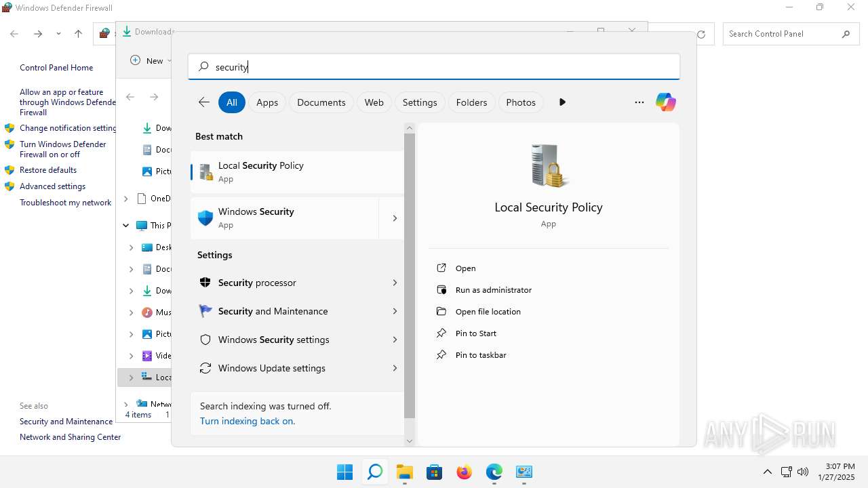
Task: Click the volume speaker tray icon
Action: (803, 472)
